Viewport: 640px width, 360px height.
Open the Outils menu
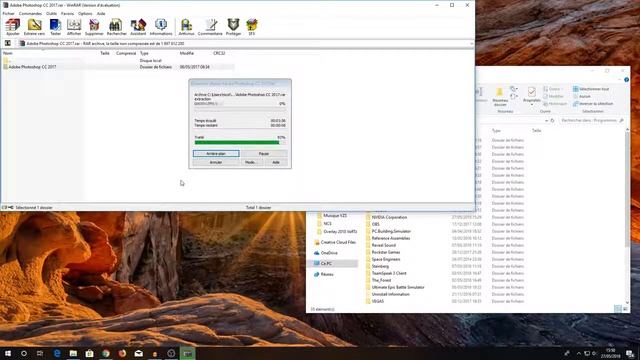(x=51, y=13)
